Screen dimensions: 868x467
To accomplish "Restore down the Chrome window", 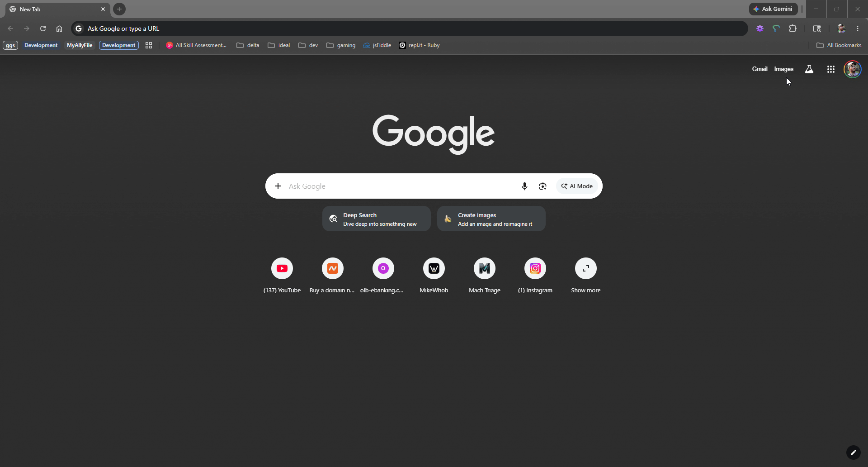I will click(x=837, y=9).
